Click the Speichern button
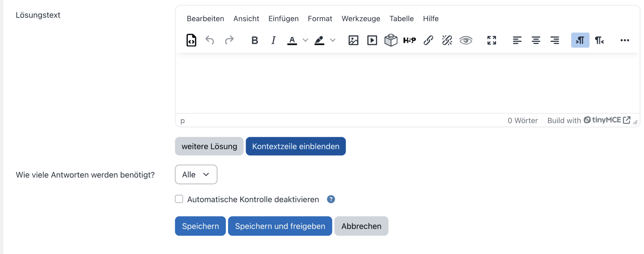644x254 pixels. click(x=200, y=226)
